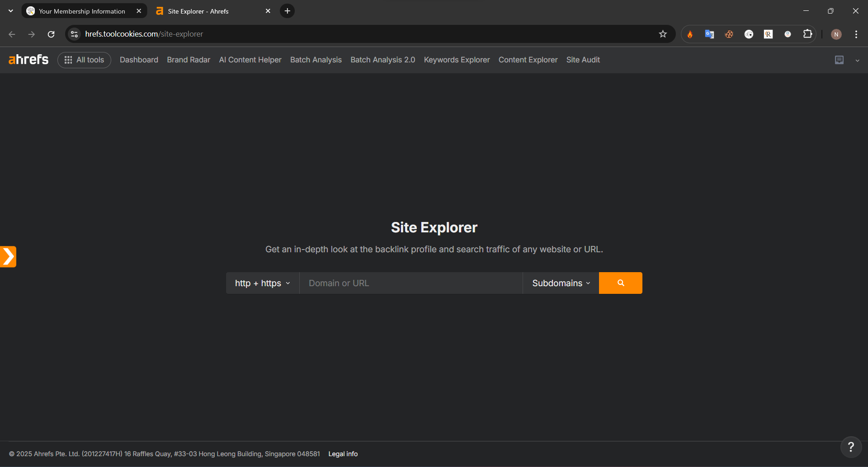The image size is (868, 467).
Task: Expand the account dropdown chevron in the header
Action: click(x=857, y=60)
